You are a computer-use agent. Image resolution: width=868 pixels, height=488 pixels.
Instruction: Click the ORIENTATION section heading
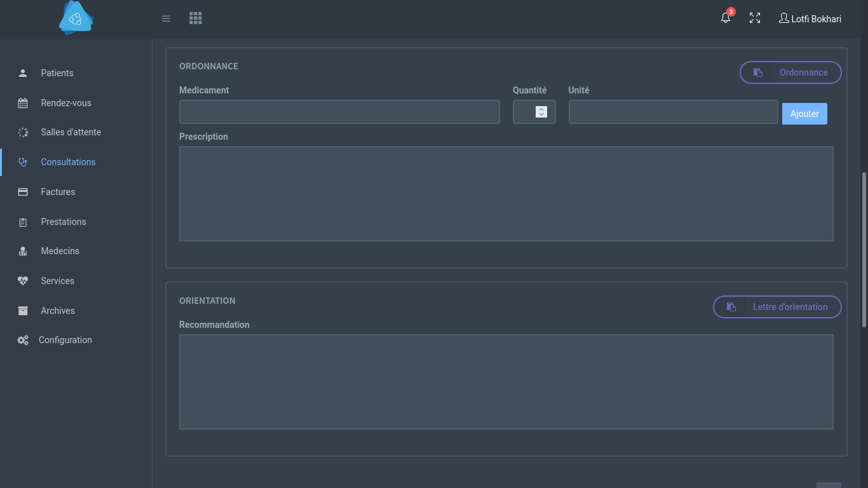(207, 301)
